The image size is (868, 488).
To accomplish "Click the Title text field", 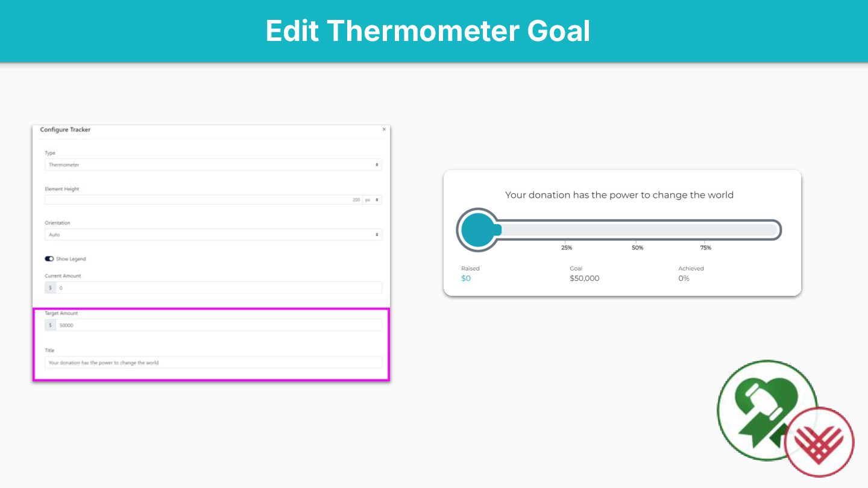I will click(213, 363).
